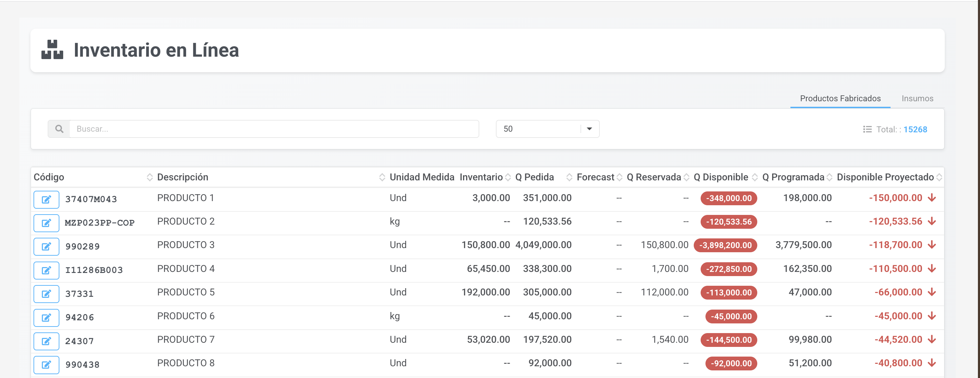
Task: Click the -348,000.00 red badge
Action: click(728, 198)
